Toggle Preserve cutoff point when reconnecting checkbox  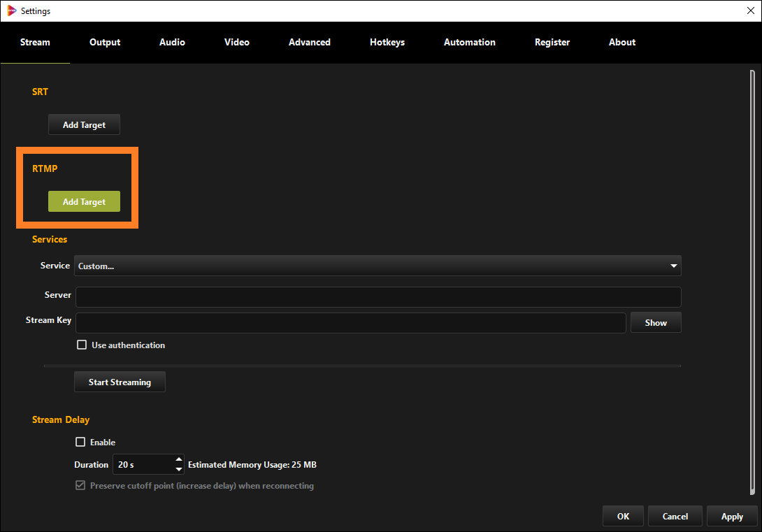[80, 485]
